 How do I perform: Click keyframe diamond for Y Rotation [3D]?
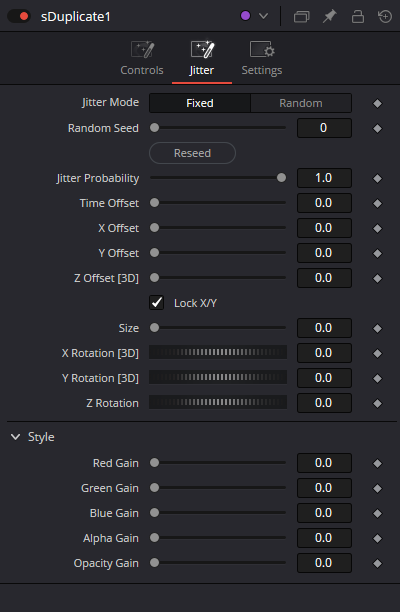(x=377, y=378)
